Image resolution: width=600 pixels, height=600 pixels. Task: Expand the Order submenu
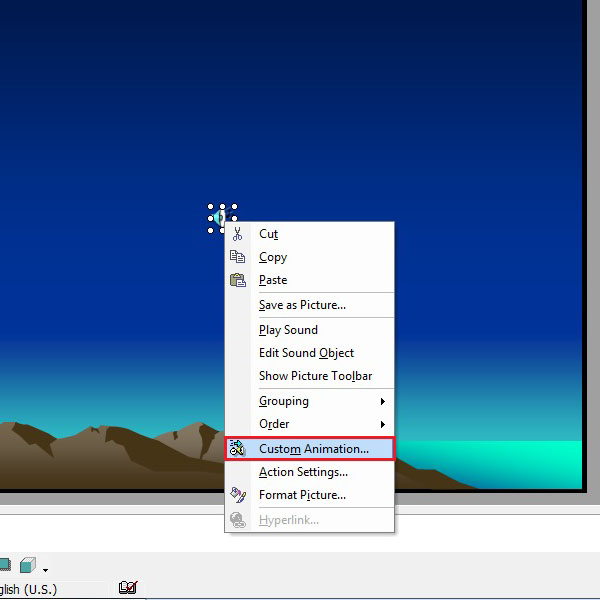point(309,424)
